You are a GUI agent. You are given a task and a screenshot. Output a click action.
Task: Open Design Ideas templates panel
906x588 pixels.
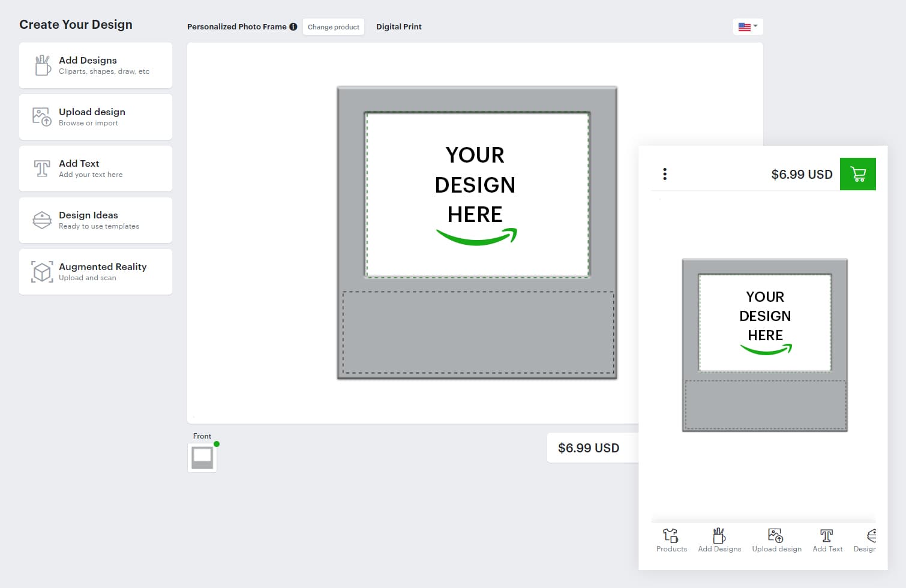[x=95, y=220]
